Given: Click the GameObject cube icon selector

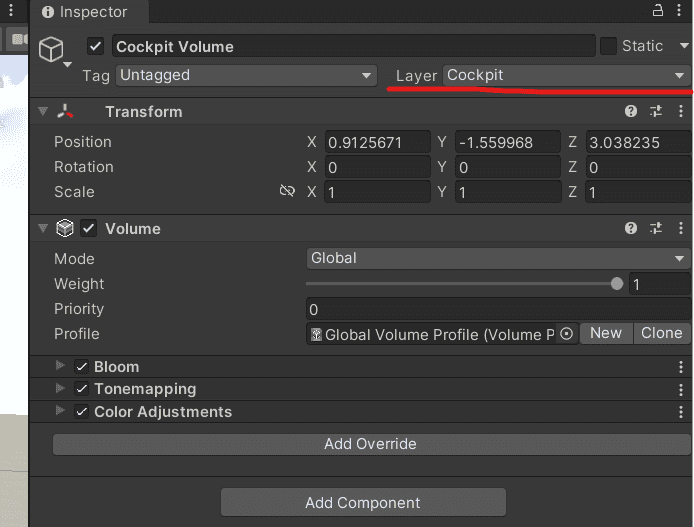Looking at the screenshot, I should (x=51, y=49).
